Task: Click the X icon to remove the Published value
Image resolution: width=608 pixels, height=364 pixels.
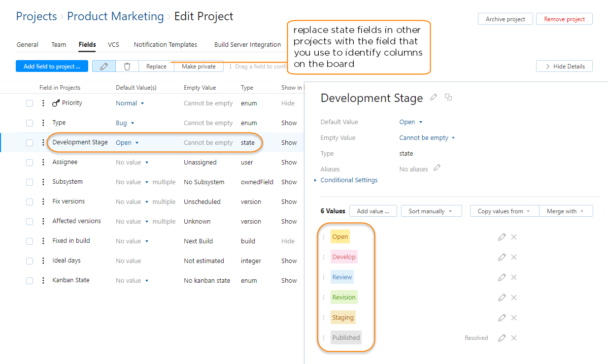Action: tap(513, 338)
